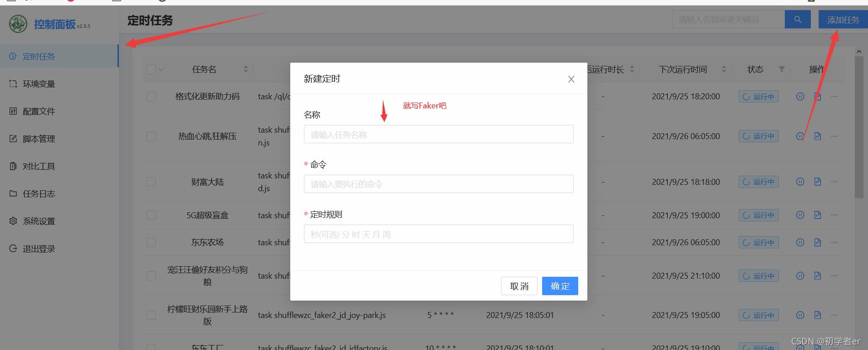The image size is (868, 350).
Task: Select next run time 2021/9/25 18:20:00
Action: [x=686, y=97]
